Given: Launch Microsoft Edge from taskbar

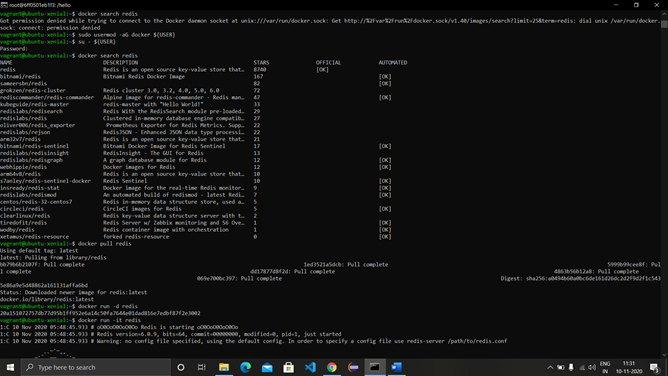Looking at the screenshot, I should click(245, 367).
